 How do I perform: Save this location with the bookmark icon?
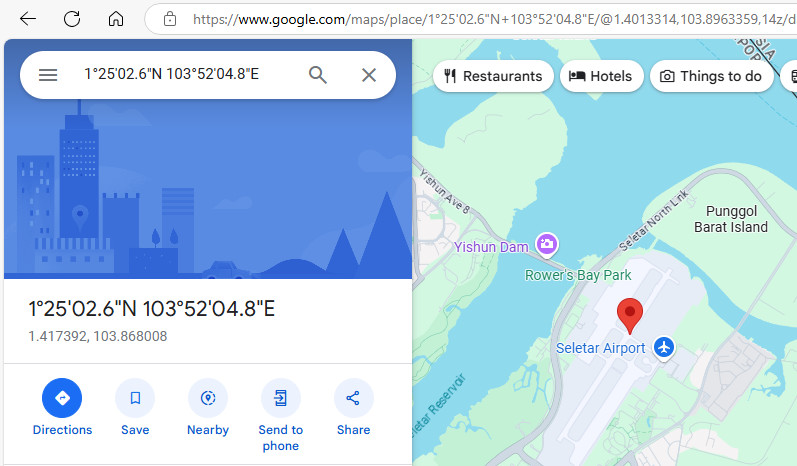(x=135, y=398)
